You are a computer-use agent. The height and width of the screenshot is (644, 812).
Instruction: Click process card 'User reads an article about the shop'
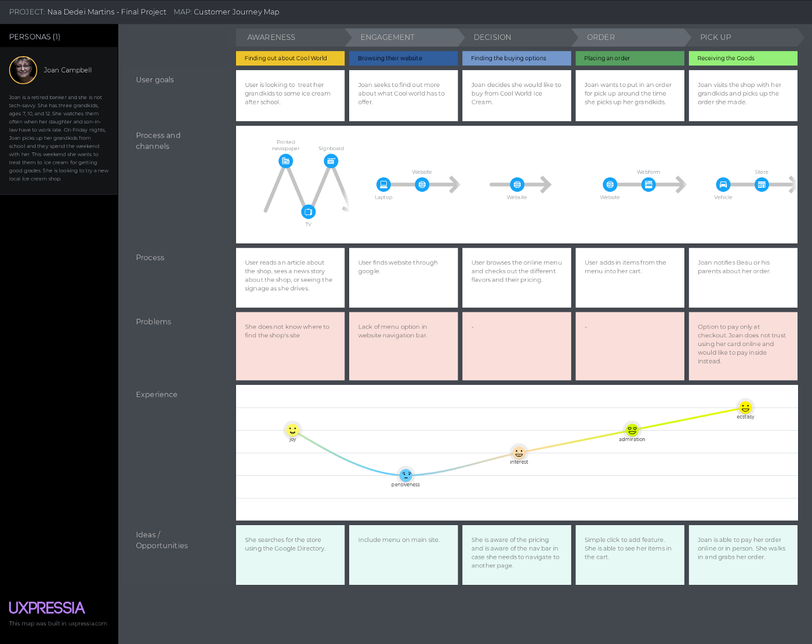pyautogui.click(x=290, y=278)
